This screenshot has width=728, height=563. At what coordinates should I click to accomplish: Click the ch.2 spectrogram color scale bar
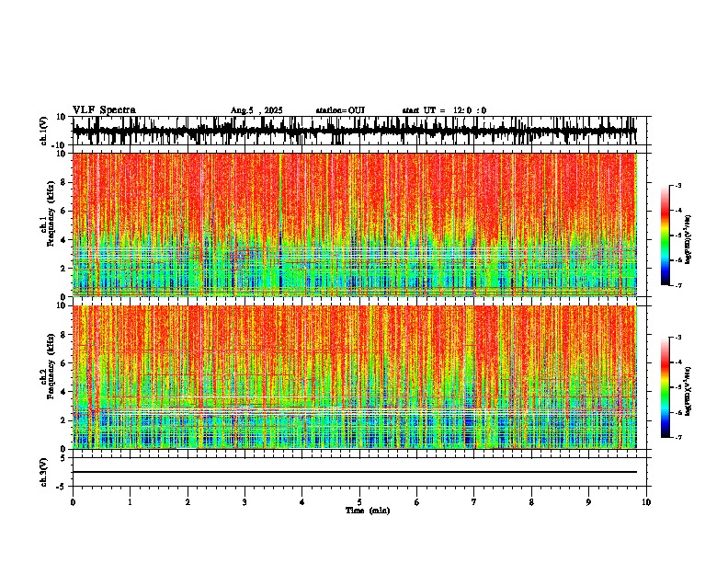665,387
